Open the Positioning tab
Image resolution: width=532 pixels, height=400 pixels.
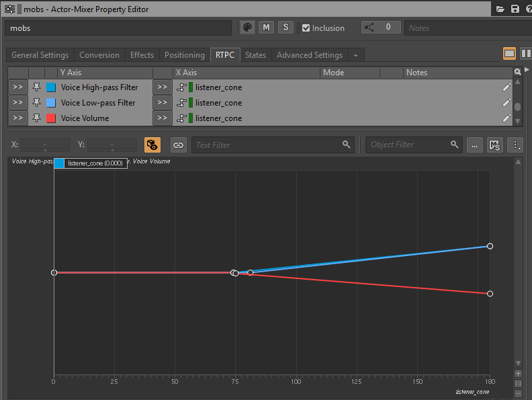184,55
